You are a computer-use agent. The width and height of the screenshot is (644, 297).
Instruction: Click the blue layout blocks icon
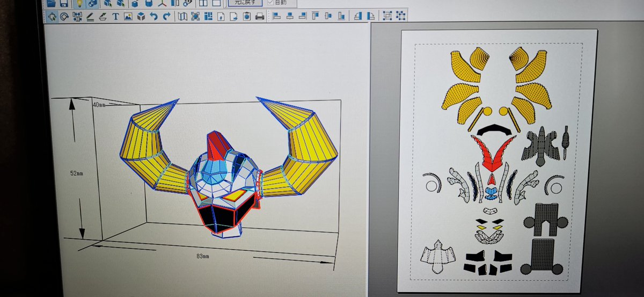208,16
